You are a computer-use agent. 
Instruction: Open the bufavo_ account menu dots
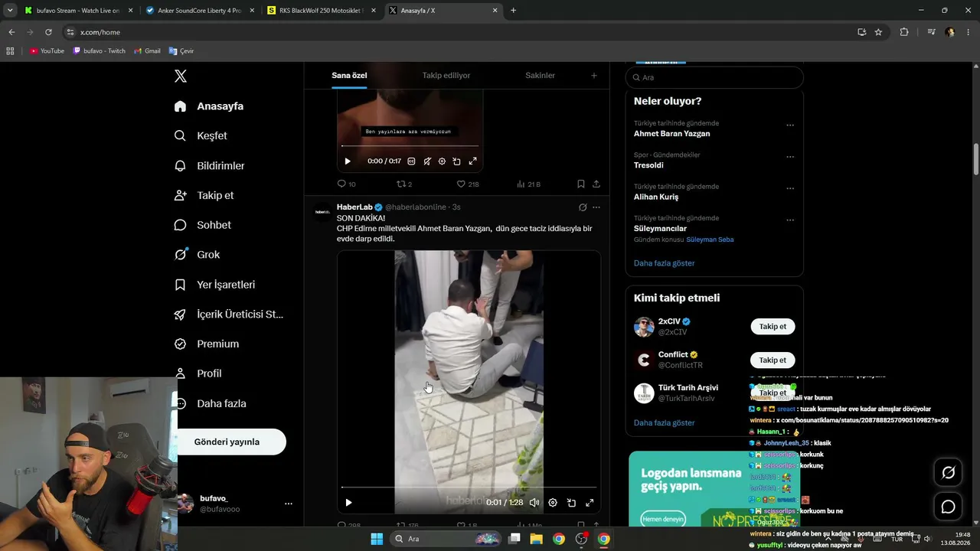tap(289, 504)
